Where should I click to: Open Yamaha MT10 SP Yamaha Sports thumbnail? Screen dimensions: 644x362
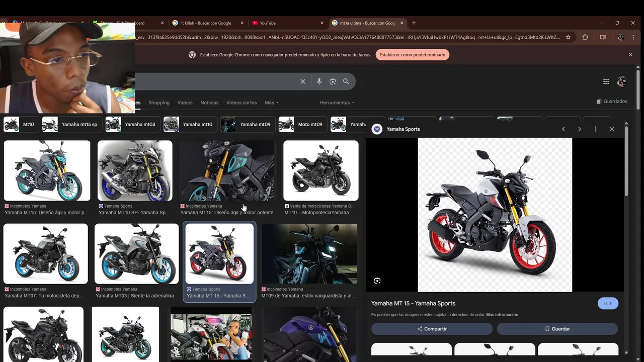135,170
